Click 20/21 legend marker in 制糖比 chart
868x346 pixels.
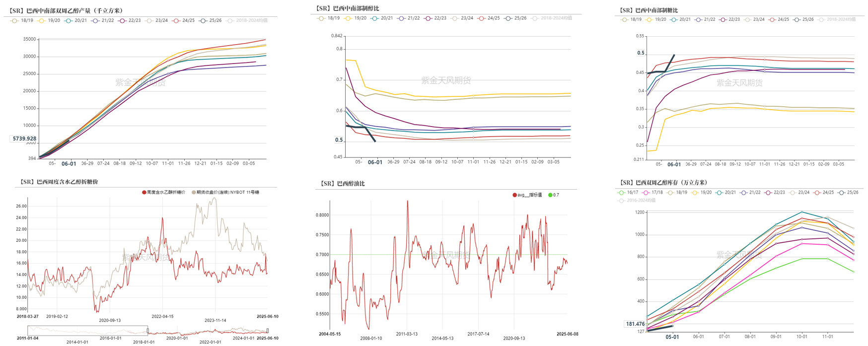tap(674, 20)
